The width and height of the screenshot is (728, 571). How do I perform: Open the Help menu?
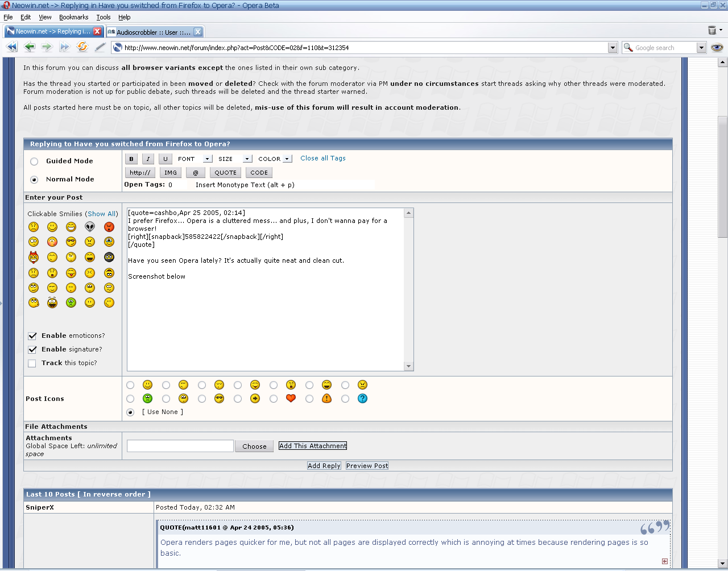124,17
